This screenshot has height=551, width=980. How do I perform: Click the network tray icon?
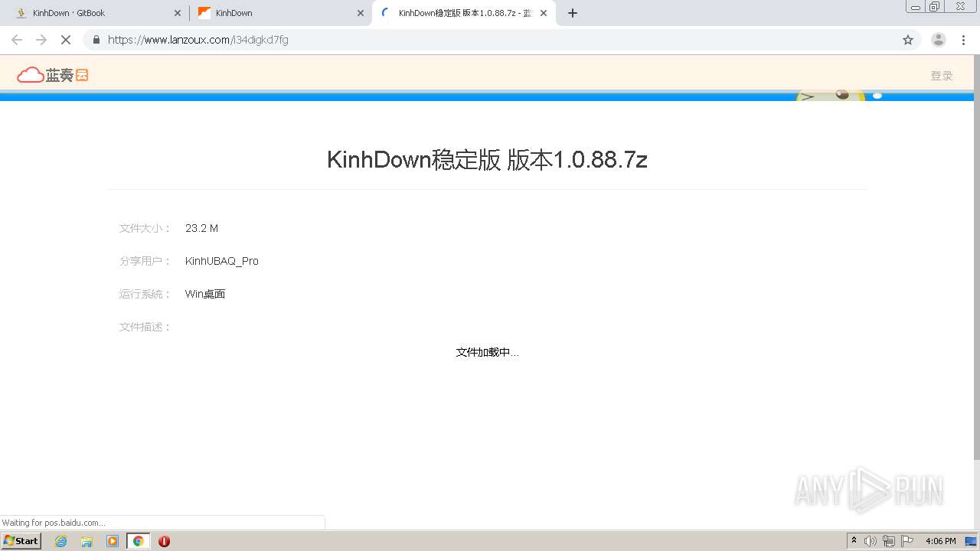coord(889,541)
